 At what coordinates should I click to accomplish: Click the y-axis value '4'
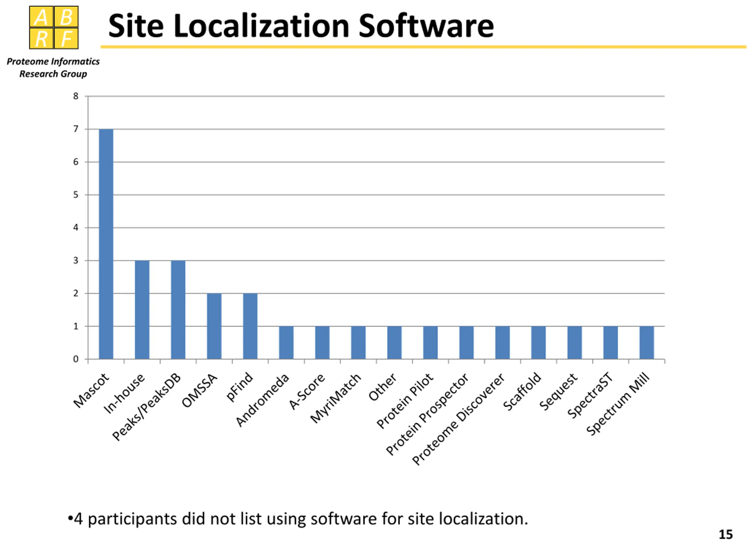76,228
